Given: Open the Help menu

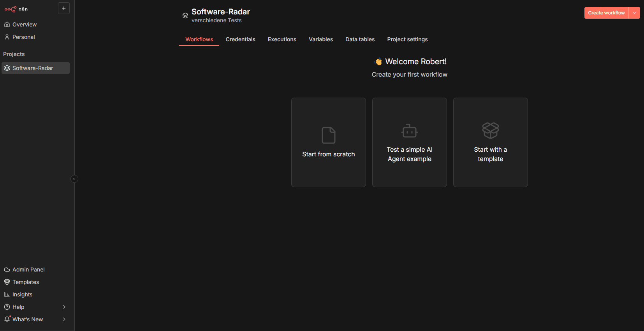Looking at the screenshot, I should tap(35, 307).
